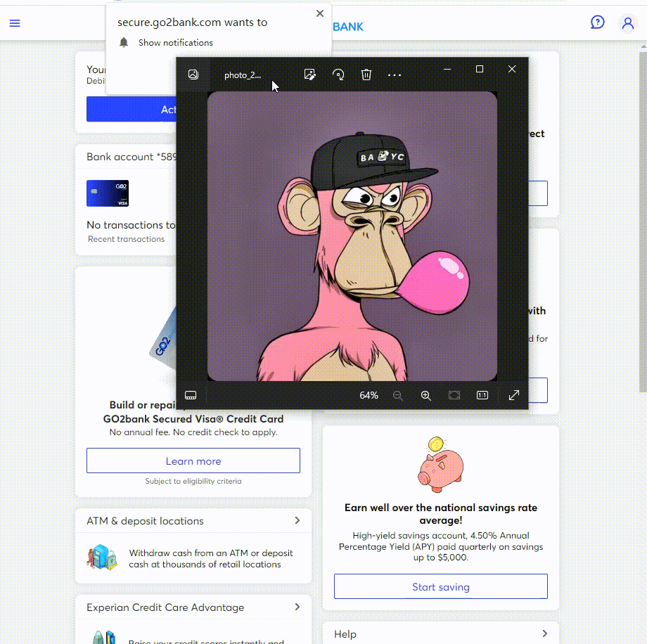Click the Experian credit illustration icon

pos(103,638)
